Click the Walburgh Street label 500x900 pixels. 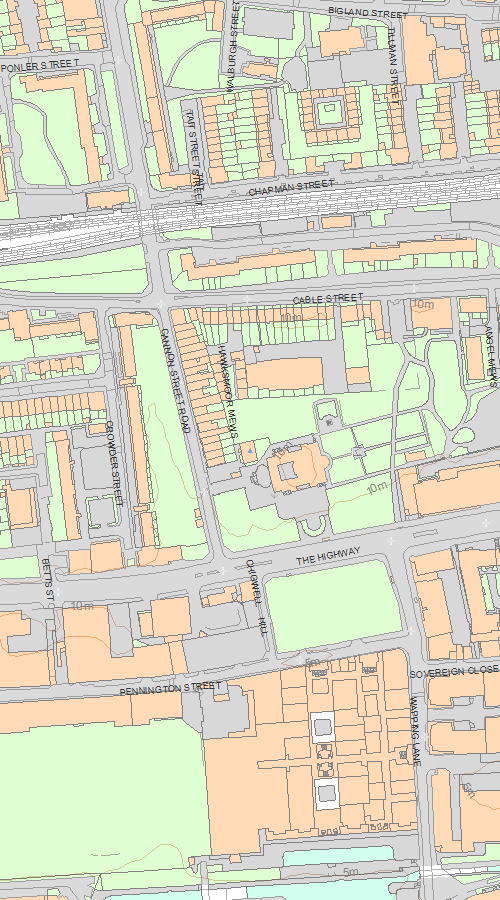232,46
